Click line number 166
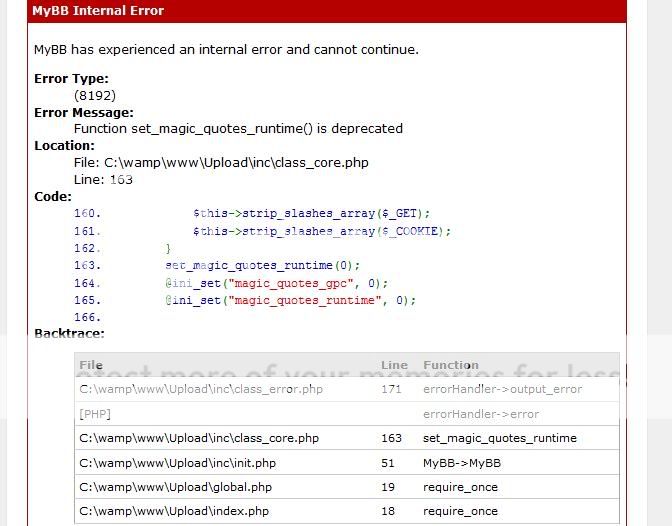The height and width of the screenshot is (526, 672). tap(87, 317)
